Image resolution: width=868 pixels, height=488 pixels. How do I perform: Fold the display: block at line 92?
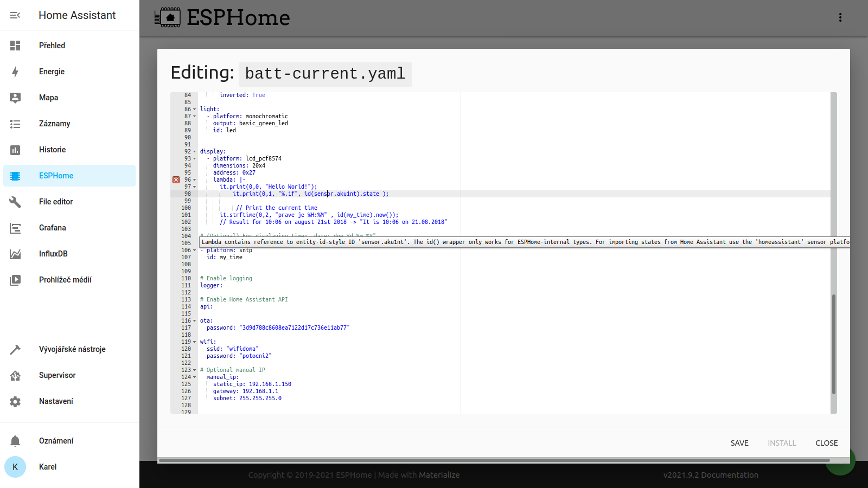tap(195, 151)
